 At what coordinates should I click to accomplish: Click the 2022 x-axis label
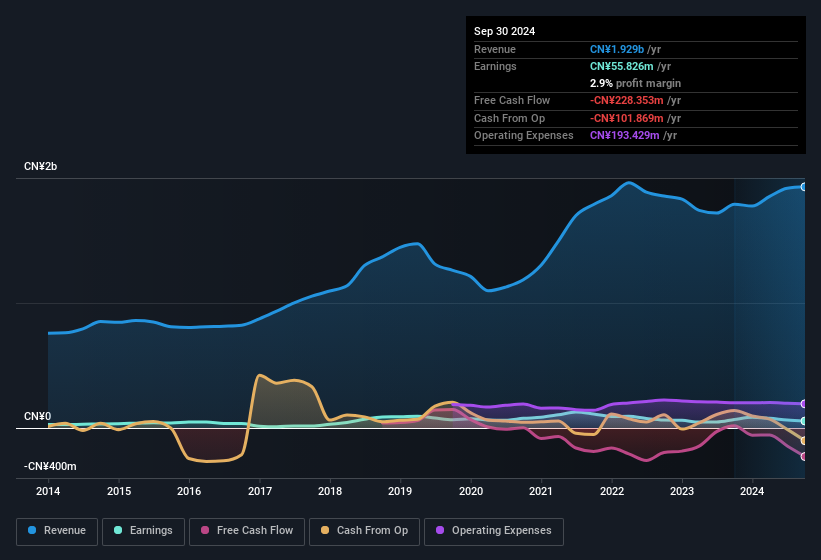point(612,491)
